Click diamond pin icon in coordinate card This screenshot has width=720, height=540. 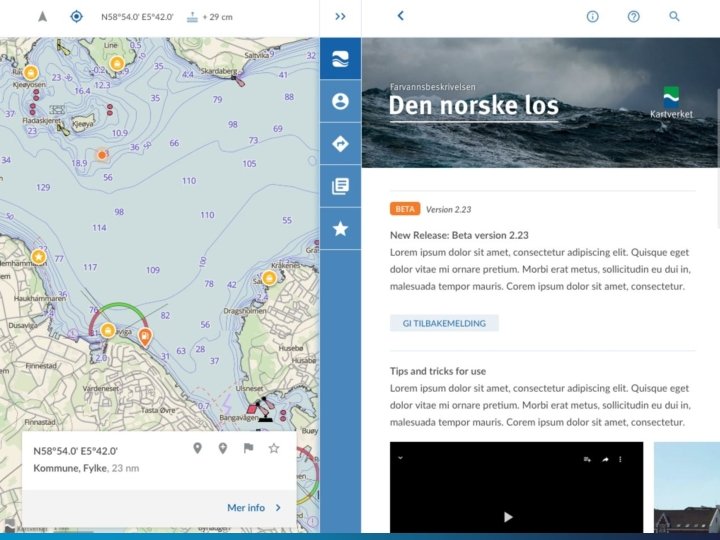223,448
